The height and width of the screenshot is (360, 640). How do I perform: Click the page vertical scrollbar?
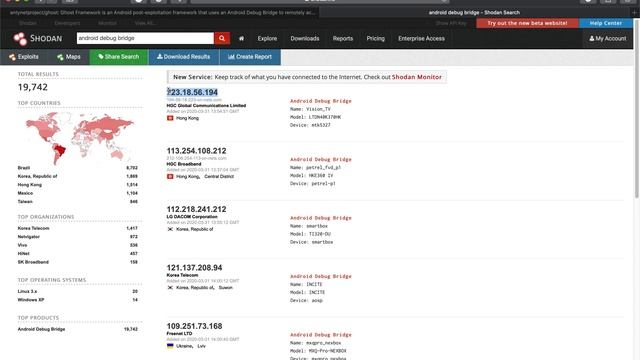point(637,110)
